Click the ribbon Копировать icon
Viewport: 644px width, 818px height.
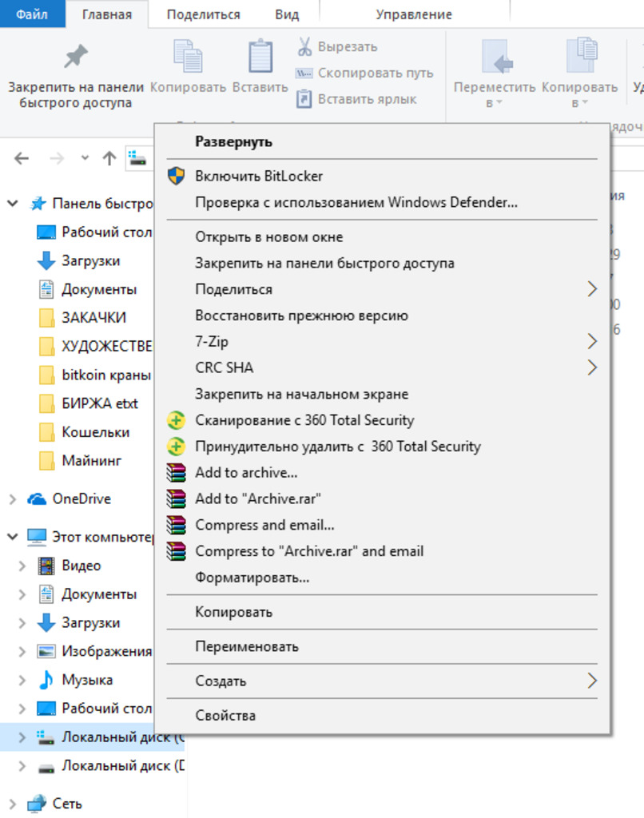point(187,56)
